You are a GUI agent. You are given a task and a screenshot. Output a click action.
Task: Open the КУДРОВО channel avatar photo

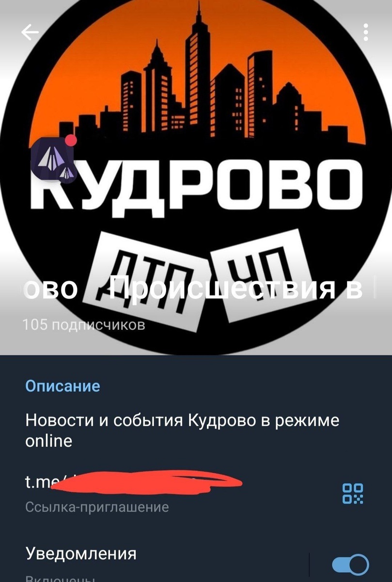pos(196,177)
